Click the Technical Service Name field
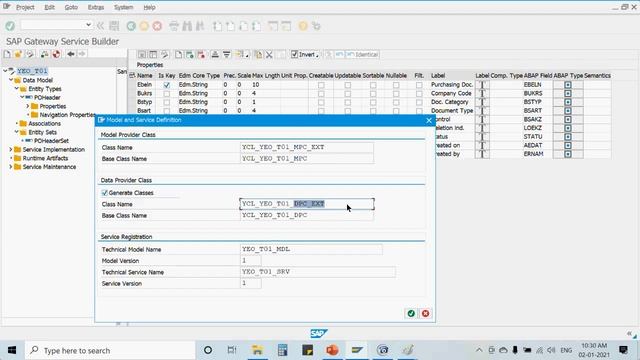 point(318,272)
